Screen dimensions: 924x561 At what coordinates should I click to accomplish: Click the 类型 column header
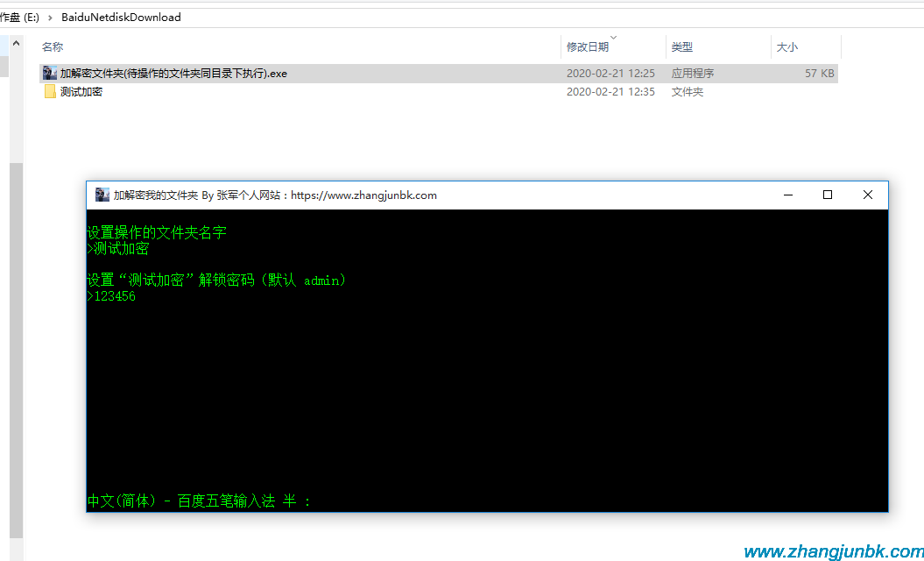point(681,47)
